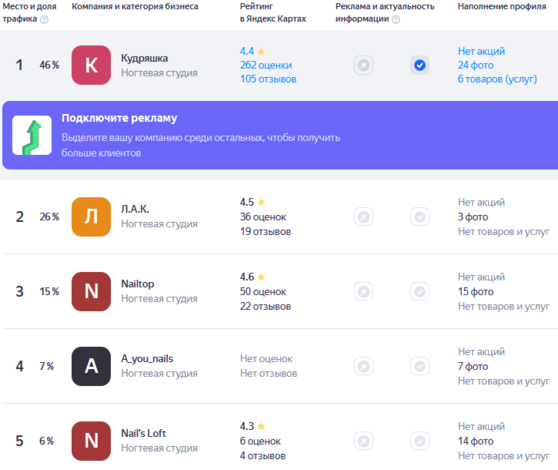Click the orange Л.А.К. company avatar

point(91,217)
